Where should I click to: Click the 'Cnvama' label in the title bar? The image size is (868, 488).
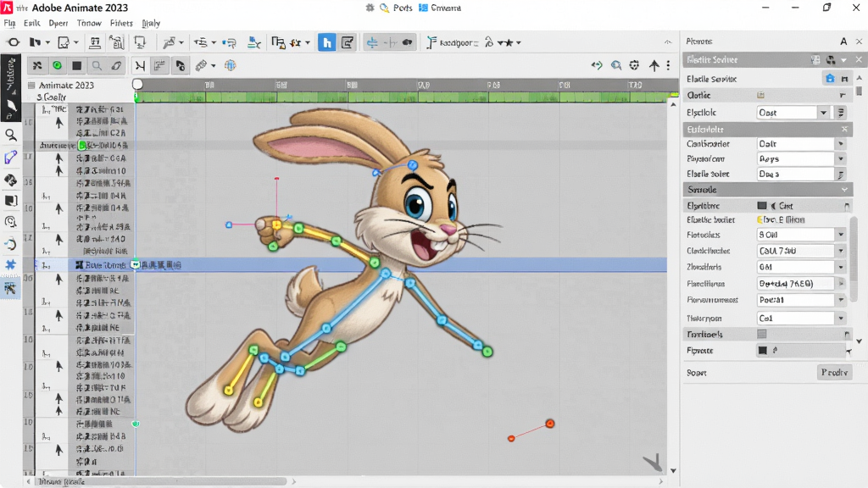click(446, 8)
